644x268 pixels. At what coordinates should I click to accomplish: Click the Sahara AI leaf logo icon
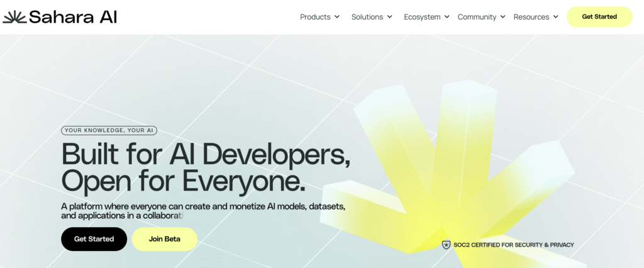14,17
